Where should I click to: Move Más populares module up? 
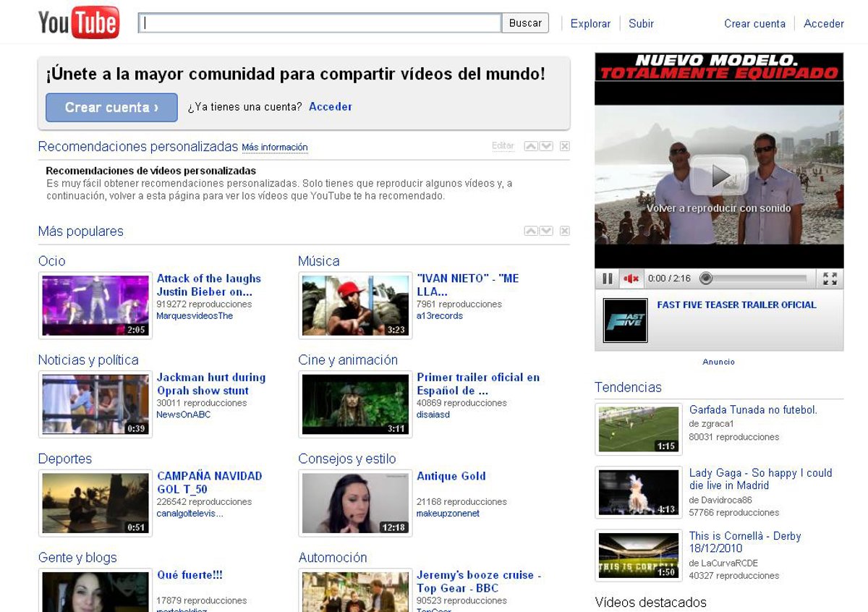point(531,231)
